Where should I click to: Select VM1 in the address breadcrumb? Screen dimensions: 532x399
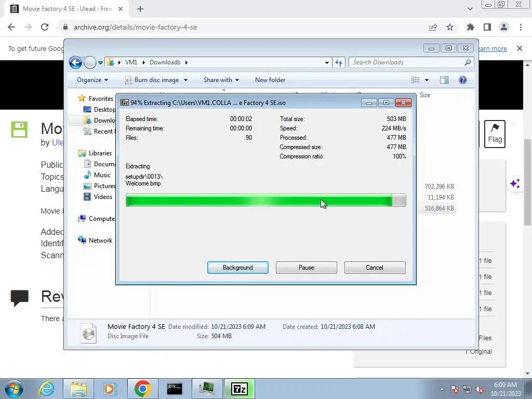[131, 62]
